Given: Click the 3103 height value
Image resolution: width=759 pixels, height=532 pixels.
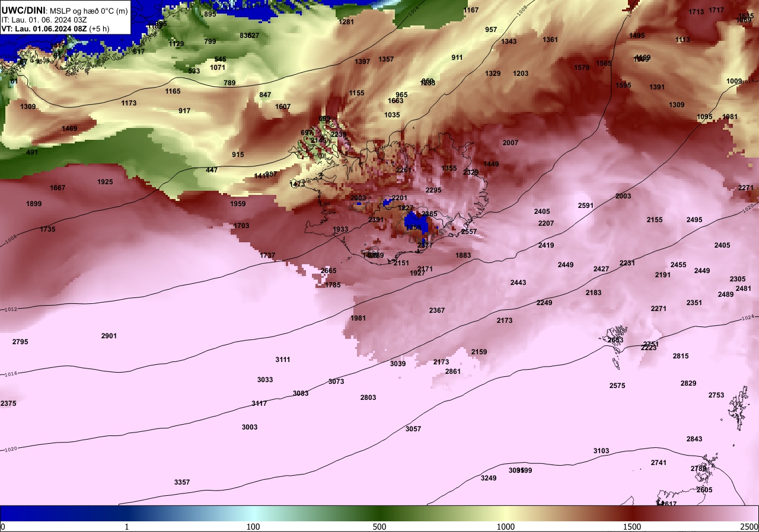Looking at the screenshot, I should pyautogui.click(x=601, y=451).
